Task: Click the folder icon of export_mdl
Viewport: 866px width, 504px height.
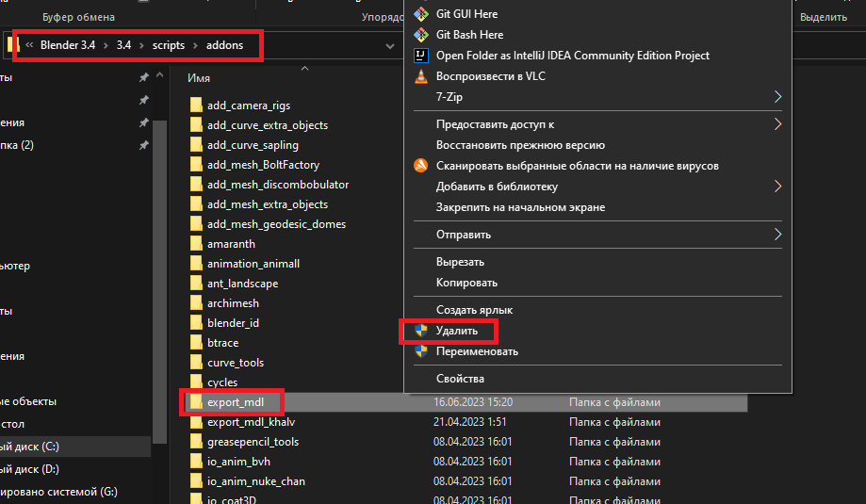Action: 196,402
